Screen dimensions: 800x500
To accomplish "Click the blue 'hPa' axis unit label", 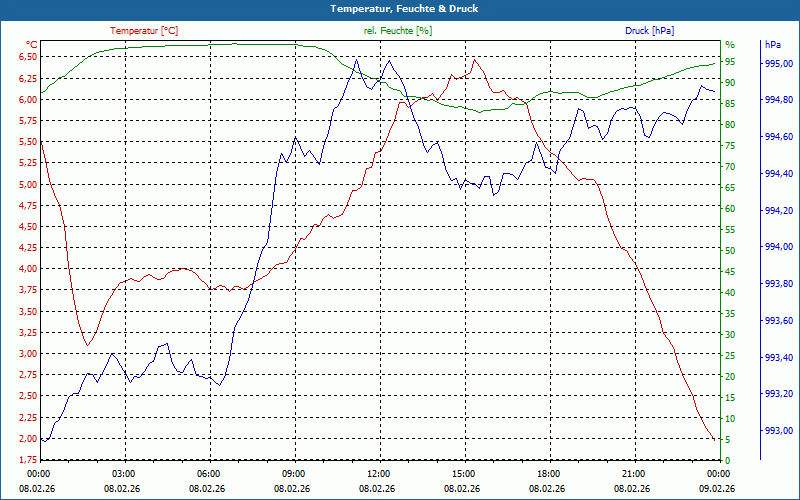I will (x=772, y=45).
